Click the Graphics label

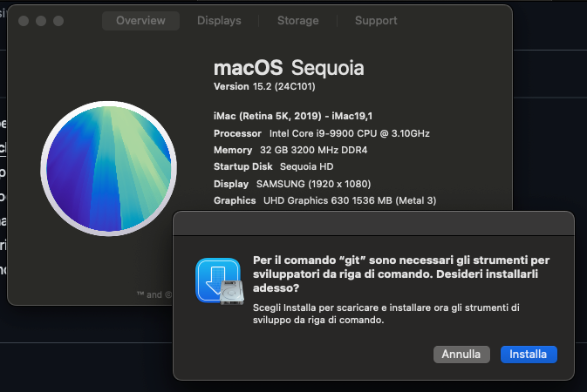tap(235, 200)
